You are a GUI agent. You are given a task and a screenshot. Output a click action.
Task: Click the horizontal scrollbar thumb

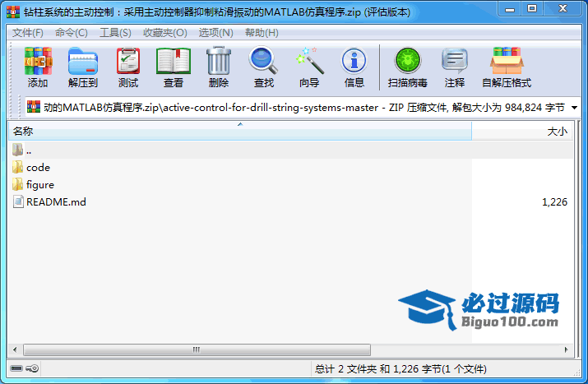tap(197, 349)
